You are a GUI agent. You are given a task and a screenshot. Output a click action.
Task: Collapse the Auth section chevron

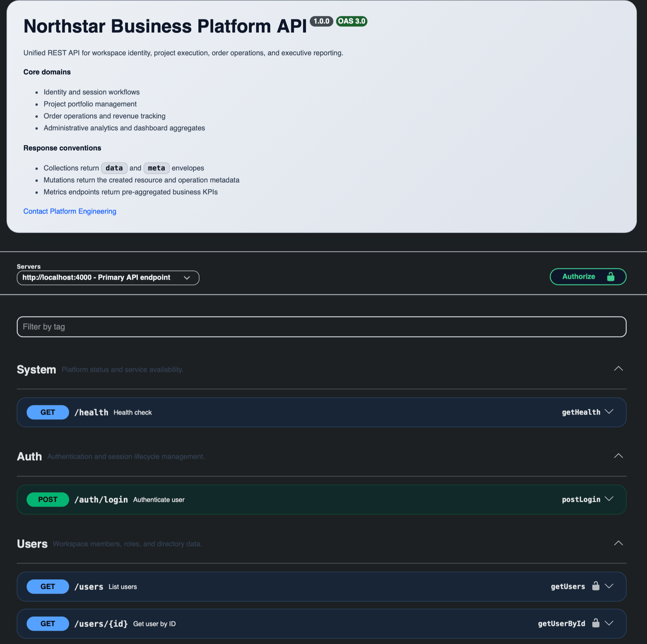click(618, 456)
